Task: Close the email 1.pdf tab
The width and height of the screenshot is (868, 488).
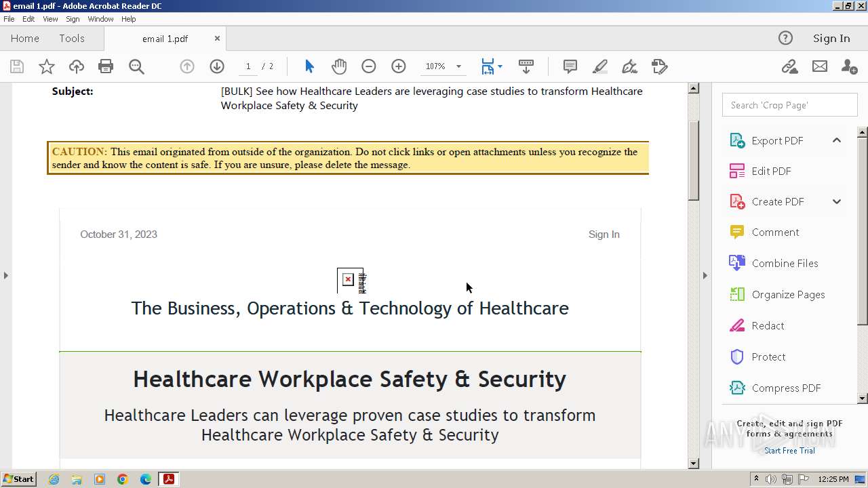Action: pos(217,39)
